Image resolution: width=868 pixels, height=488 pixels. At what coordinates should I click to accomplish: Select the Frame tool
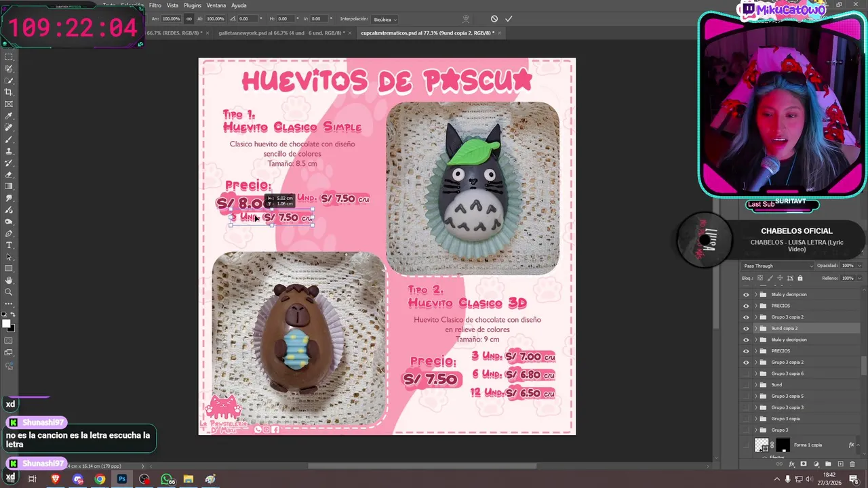click(x=9, y=104)
